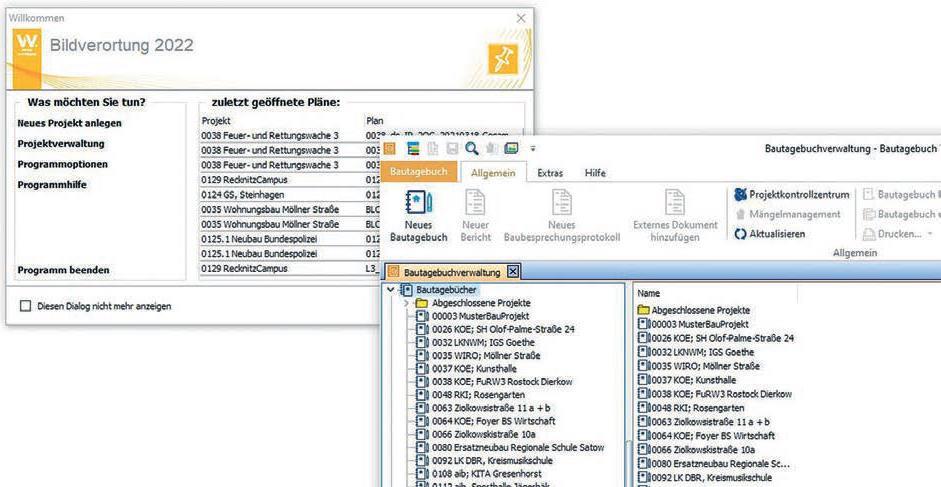Switch to the Extras ribbon tab

click(550, 173)
